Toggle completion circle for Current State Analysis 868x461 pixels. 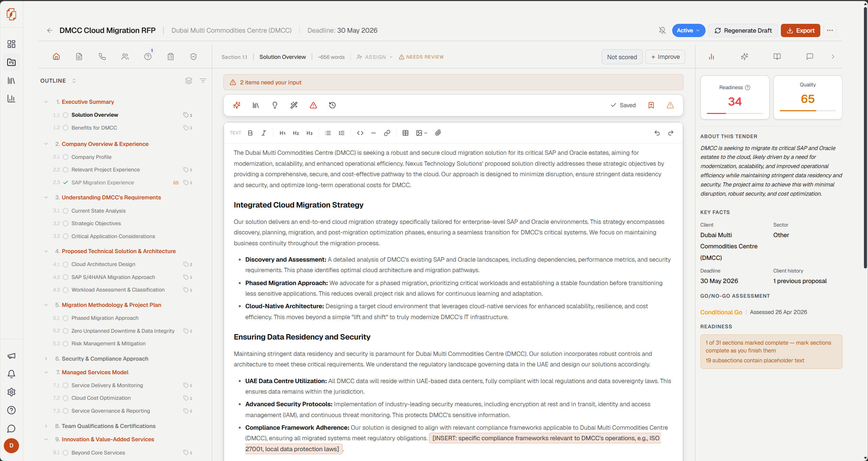(66, 211)
